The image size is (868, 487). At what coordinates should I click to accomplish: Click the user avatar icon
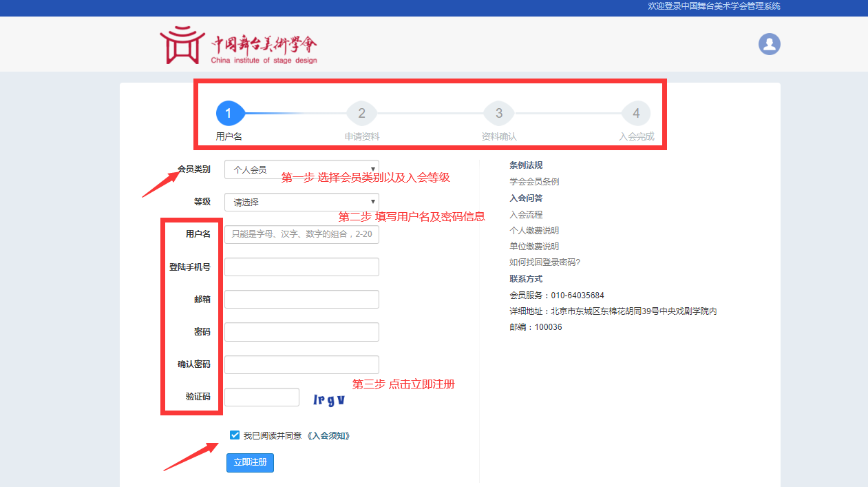click(x=769, y=44)
